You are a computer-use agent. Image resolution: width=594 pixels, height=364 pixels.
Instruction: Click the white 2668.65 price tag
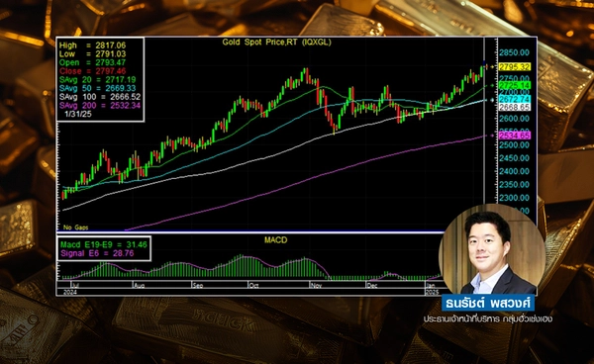click(x=515, y=108)
